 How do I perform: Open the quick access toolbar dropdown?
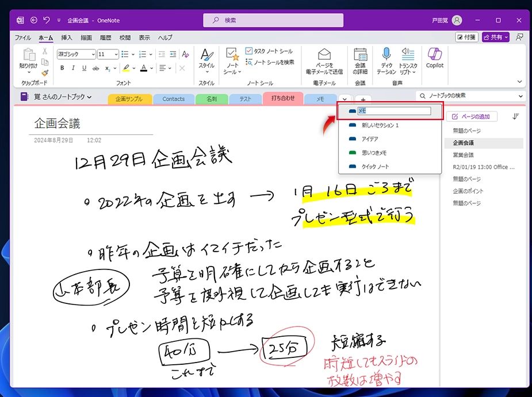tap(59, 20)
